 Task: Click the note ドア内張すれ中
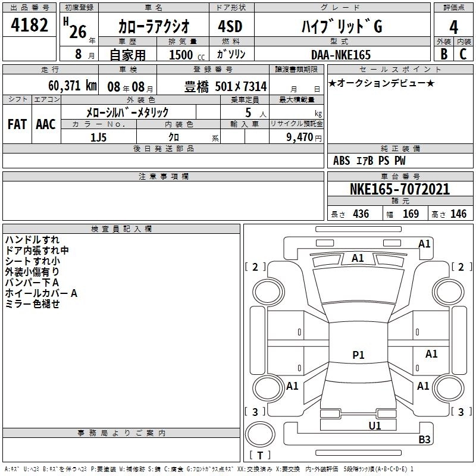pos(37,250)
